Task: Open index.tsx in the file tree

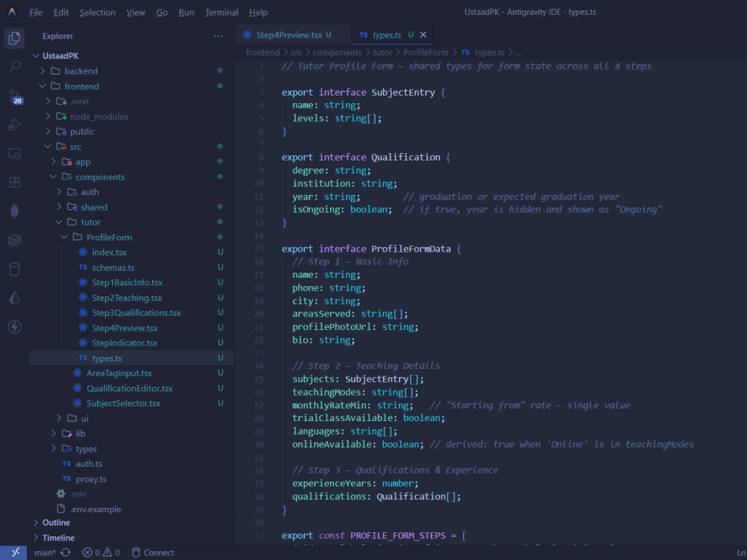Action: (131, 252)
